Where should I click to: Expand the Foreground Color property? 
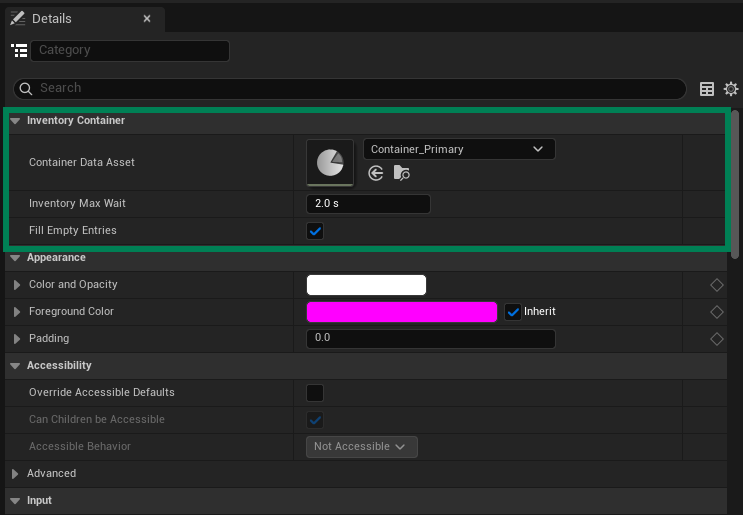17,312
